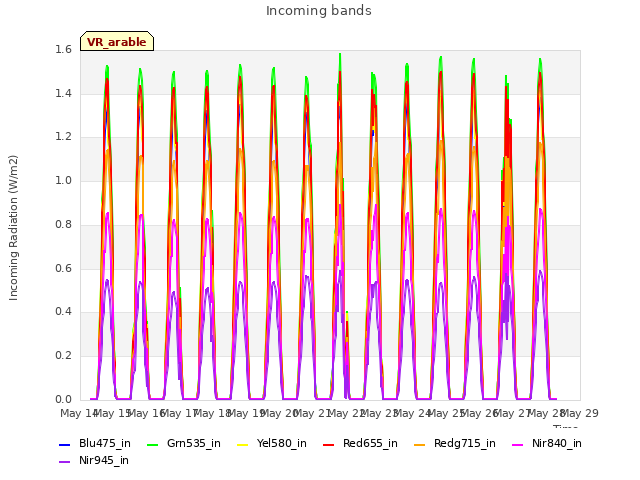
Task: Click the 0.0 y-axis tick label
Action: [63, 399]
